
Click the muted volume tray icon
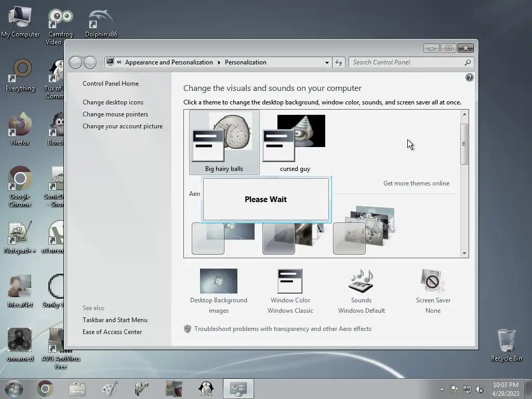(x=479, y=389)
